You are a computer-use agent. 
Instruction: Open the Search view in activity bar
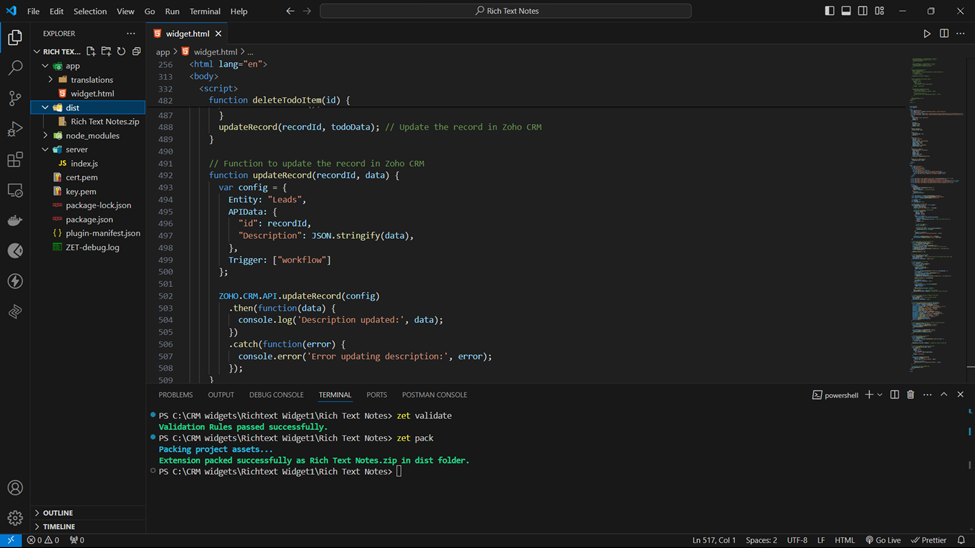15,68
